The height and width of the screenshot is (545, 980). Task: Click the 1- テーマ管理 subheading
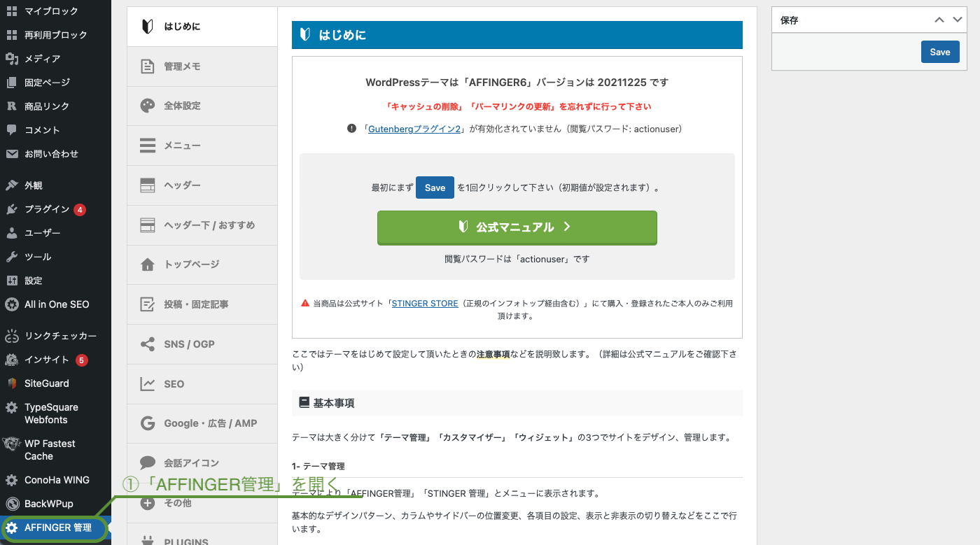(x=318, y=466)
